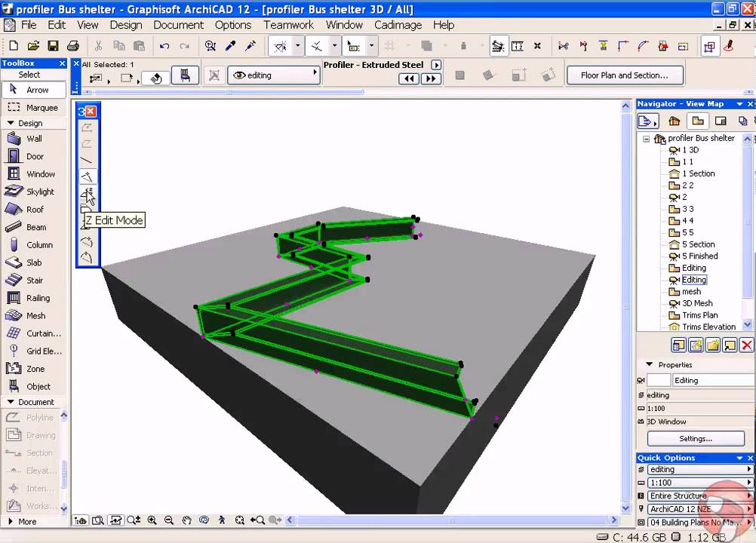Select the Skylight tool
756x543 pixels.
(x=34, y=192)
